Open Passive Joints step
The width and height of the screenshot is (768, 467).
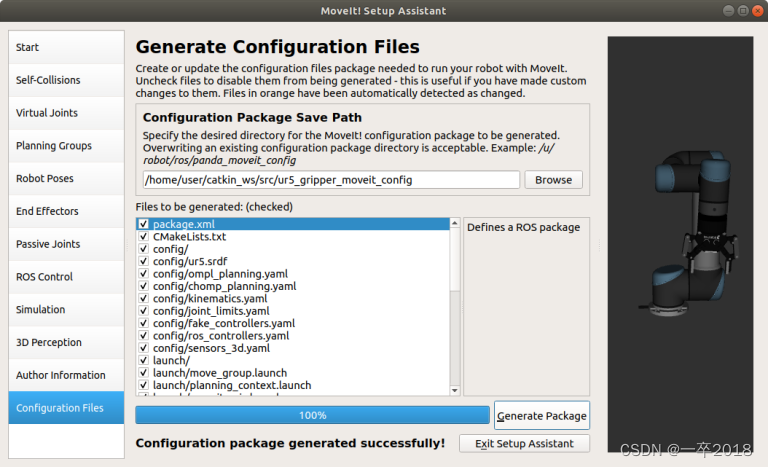[x=66, y=244]
